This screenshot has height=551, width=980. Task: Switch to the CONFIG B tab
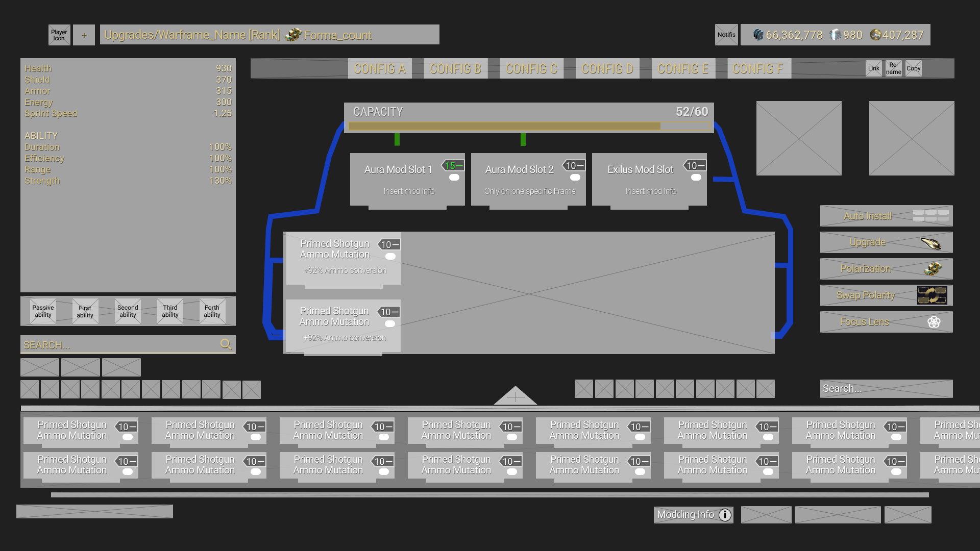(455, 68)
